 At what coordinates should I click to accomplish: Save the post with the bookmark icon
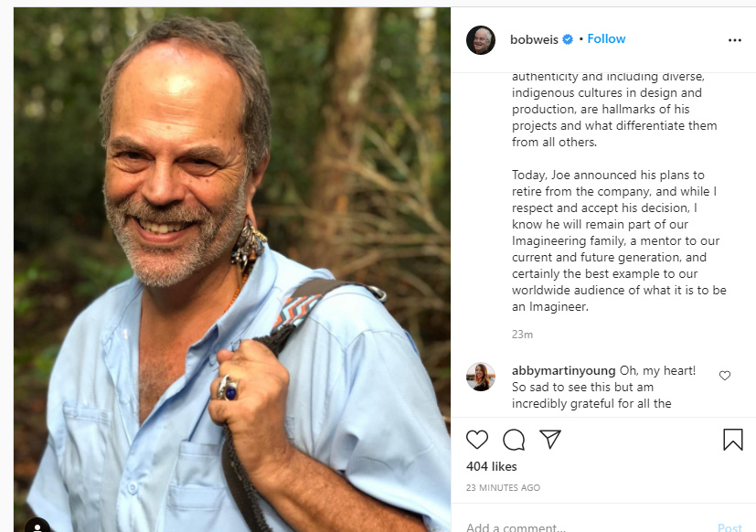(x=733, y=440)
